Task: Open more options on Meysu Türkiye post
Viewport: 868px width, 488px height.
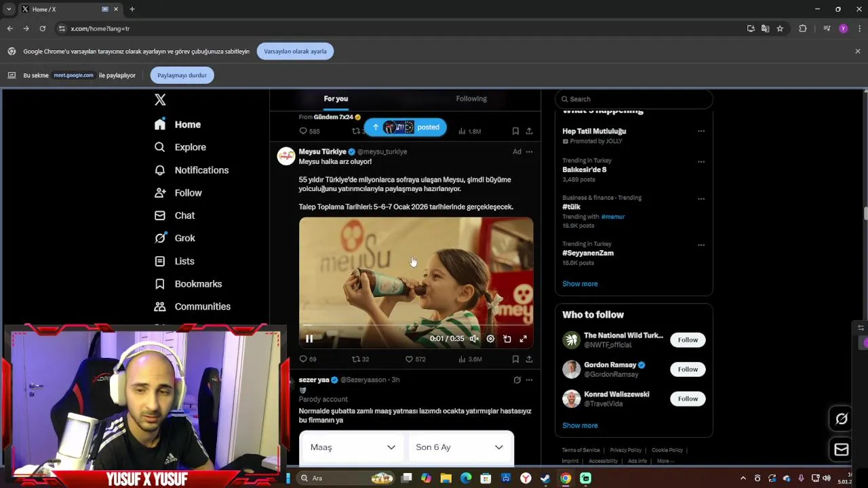Action: (x=529, y=152)
